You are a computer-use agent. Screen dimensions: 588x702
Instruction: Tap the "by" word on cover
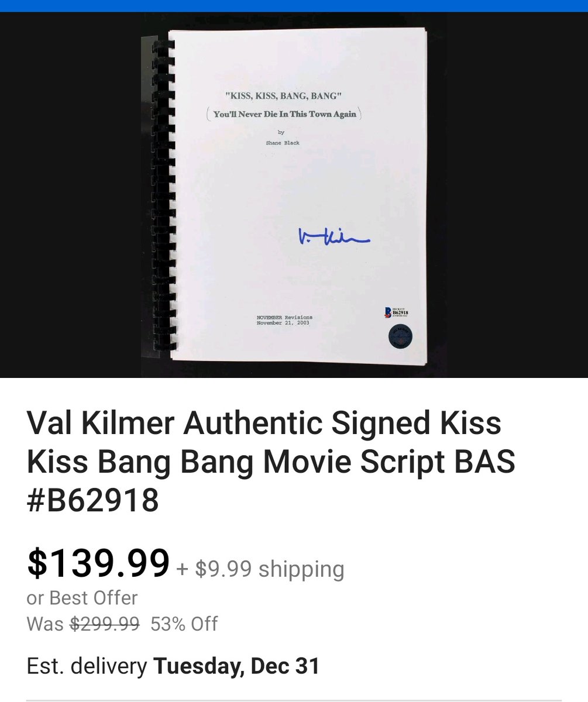pos(281,132)
